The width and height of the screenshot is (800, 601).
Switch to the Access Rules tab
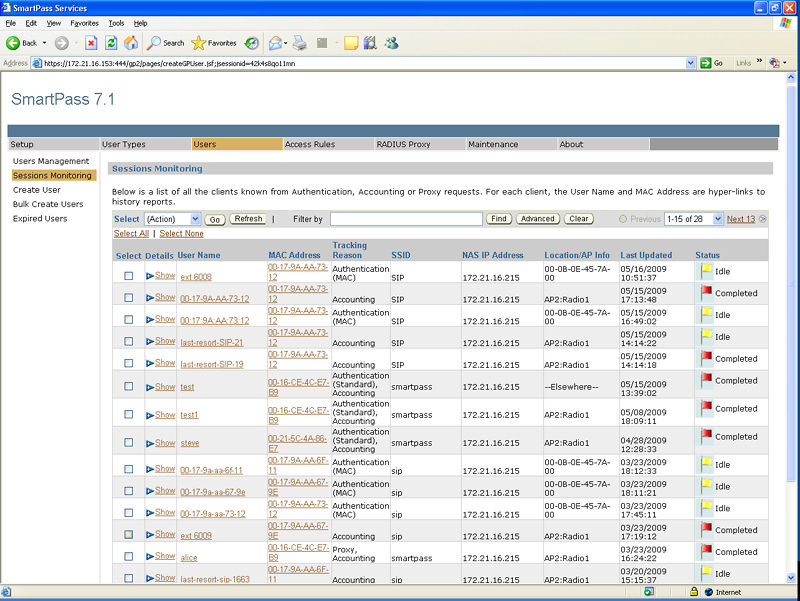pos(310,144)
